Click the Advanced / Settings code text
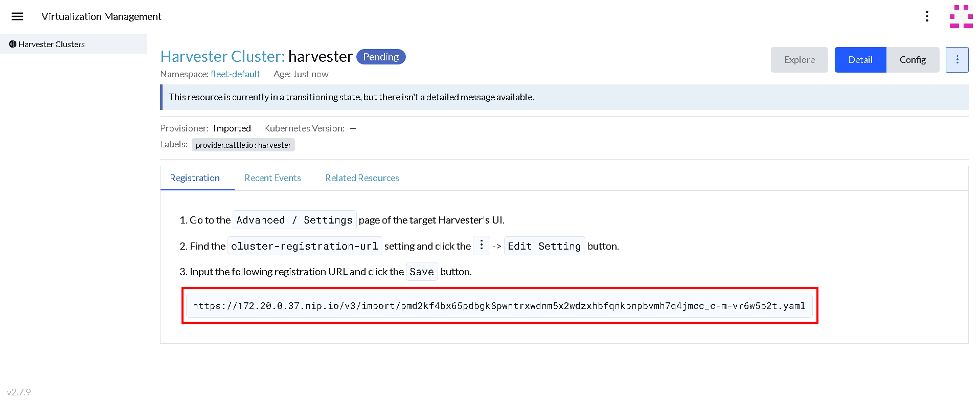 coord(294,220)
